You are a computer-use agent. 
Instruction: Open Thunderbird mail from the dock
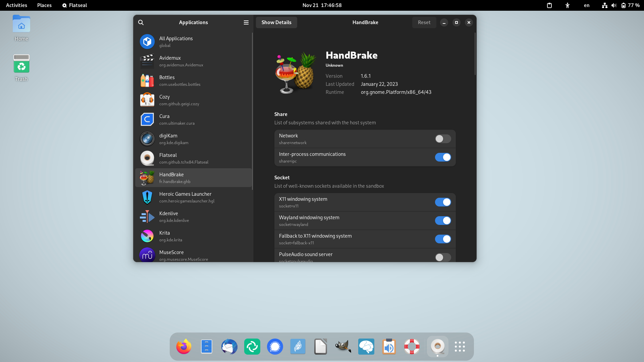coord(229,347)
